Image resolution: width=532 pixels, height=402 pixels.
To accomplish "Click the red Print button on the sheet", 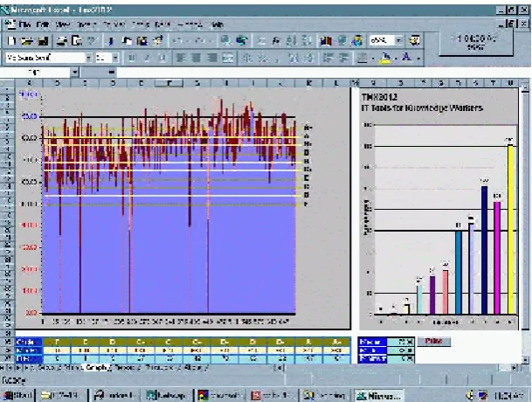I will click(x=433, y=341).
